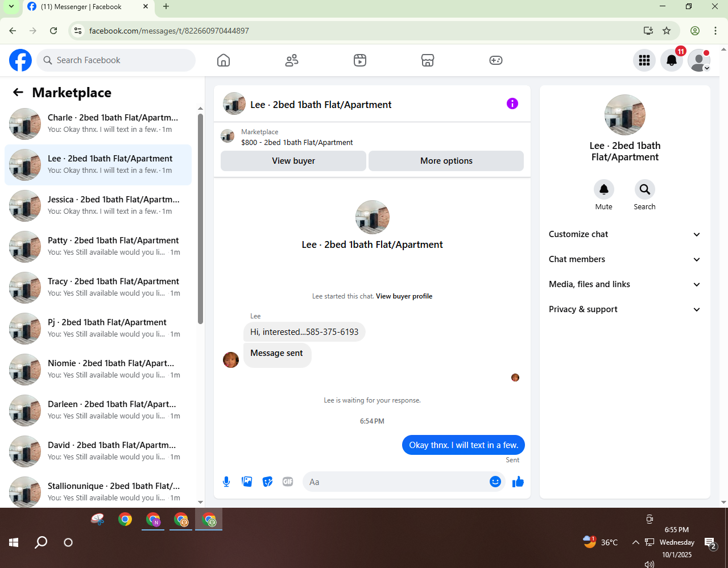Open the Stallionunique conversation
Screen dimensions: 728x568
pos(98,490)
